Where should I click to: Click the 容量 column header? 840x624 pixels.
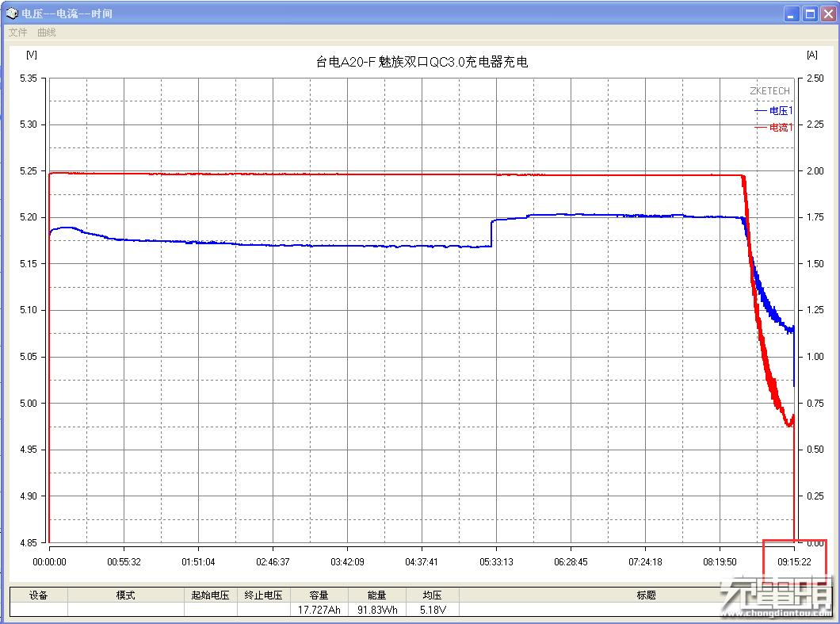click(x=319, y=595)
